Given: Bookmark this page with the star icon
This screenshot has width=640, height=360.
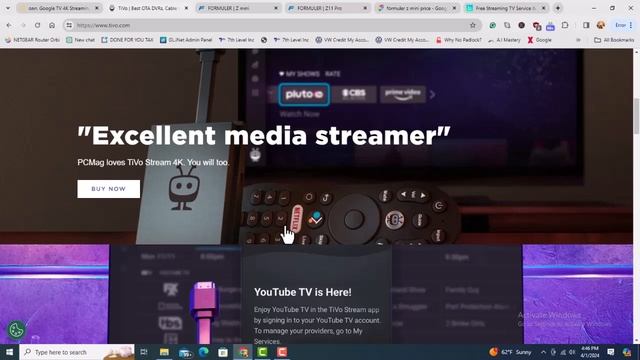Looking at the screenshot, I should (x=473, y=25).
